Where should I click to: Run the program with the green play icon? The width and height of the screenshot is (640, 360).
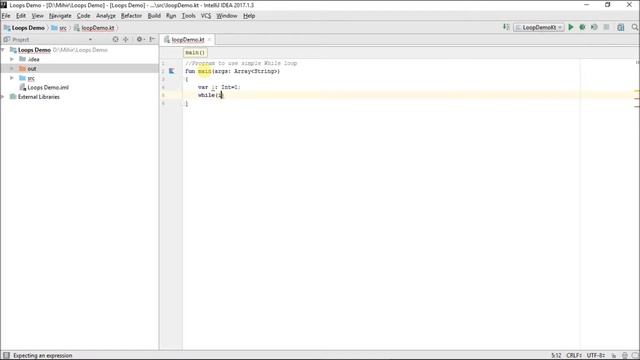coord(571,27)
